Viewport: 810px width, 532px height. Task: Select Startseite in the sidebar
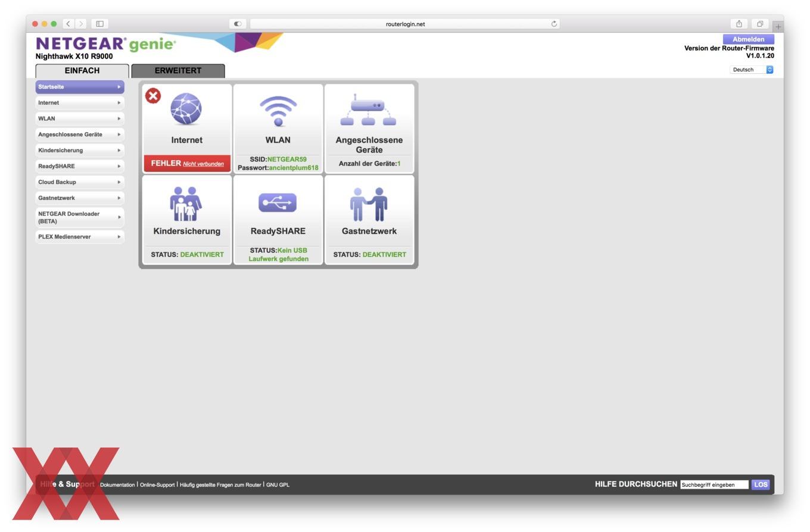coord(80,87)
